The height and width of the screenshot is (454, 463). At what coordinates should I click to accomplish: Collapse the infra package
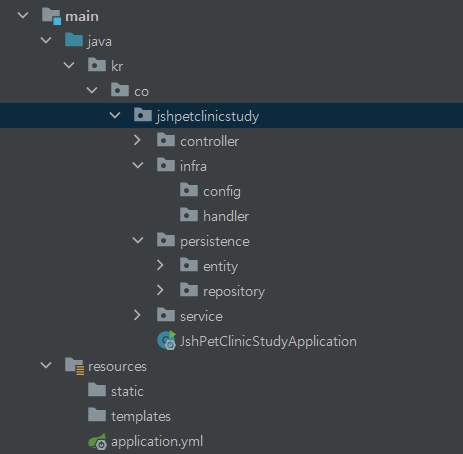[138, 165]
